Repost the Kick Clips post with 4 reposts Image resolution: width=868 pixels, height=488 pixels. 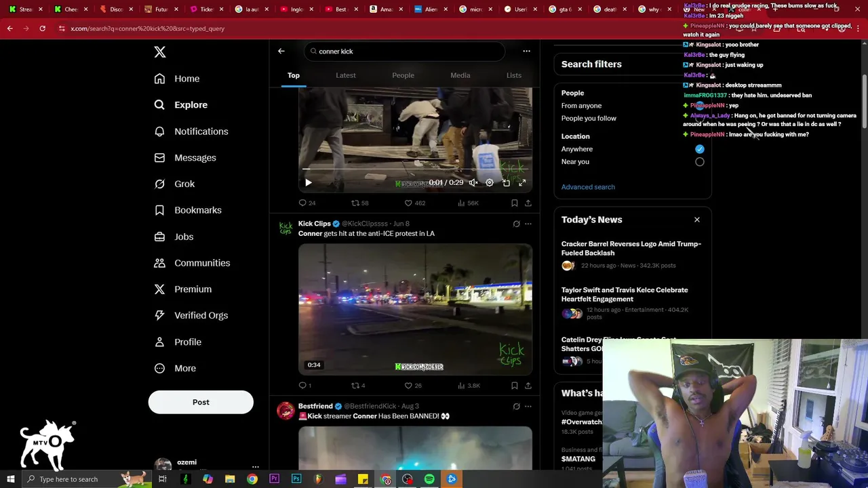click(x=358, y=386)
